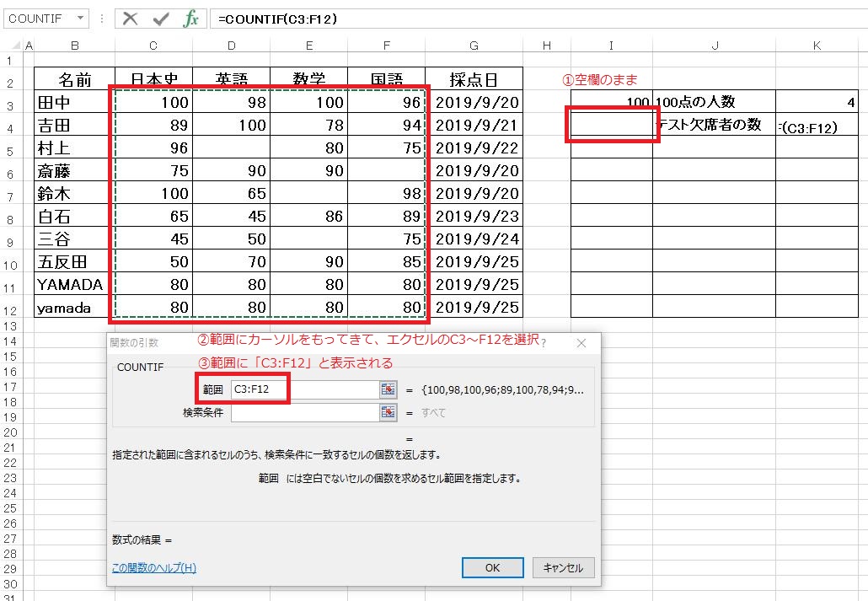Select the cell containing 100点の人数
Image resolution: width=868 pixels, height=601 pixels.
point(713,103)
